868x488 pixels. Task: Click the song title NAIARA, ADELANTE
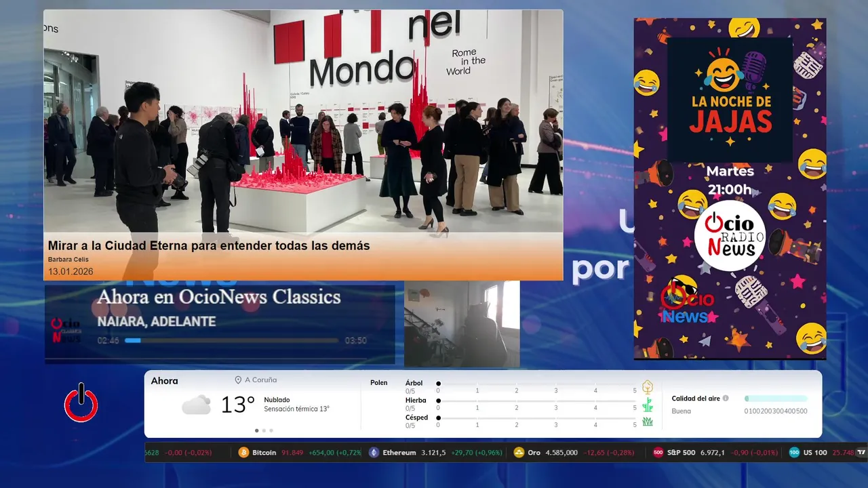(157, 322)
